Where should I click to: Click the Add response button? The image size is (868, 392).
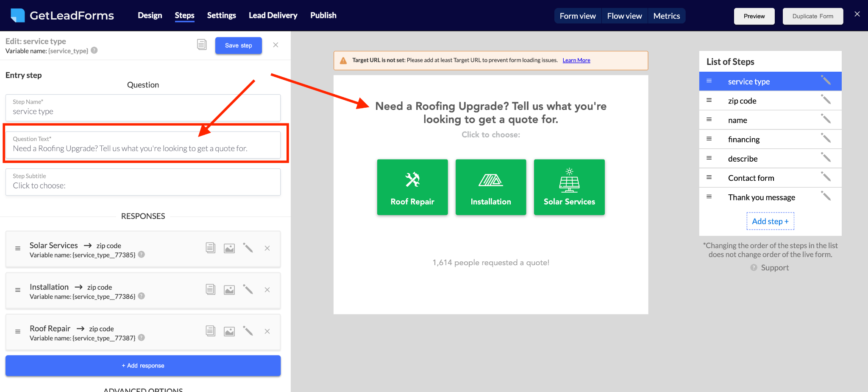point(143,365)
